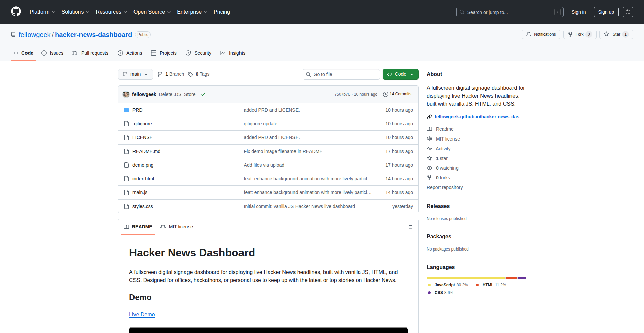Viewport: 644px width, 333px height.
Task: Open the Notifications bell button
Action: [x=541, y=34]
